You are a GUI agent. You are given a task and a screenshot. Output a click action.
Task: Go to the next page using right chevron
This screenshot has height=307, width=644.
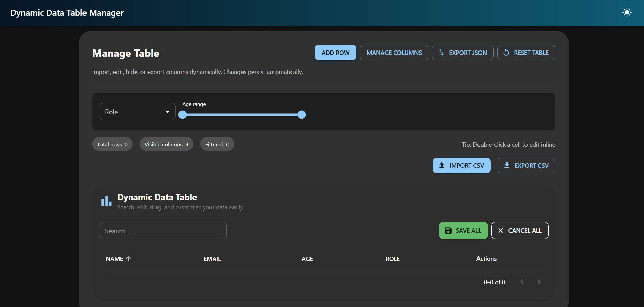click(x=539, y=282)
